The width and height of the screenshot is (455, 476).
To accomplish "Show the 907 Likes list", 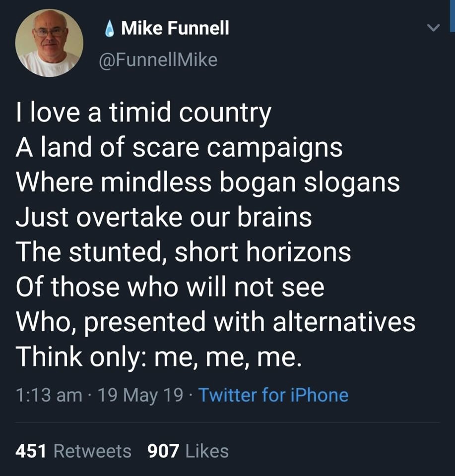I will click(x=188, y=451).
